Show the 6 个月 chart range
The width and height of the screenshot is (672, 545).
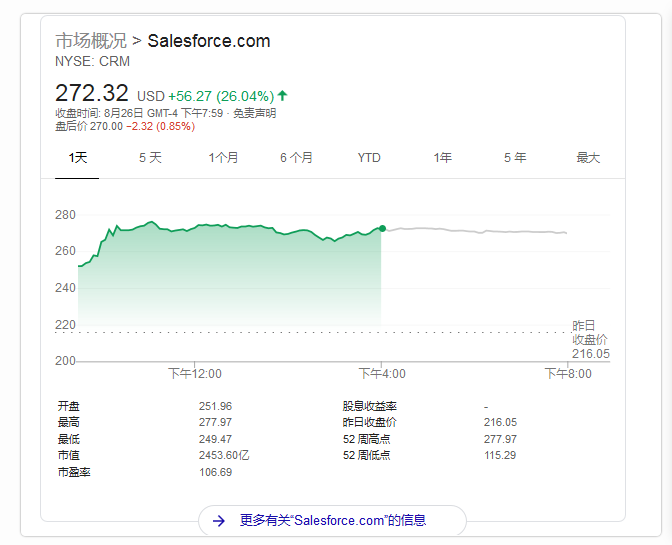[x=296, y=158]
